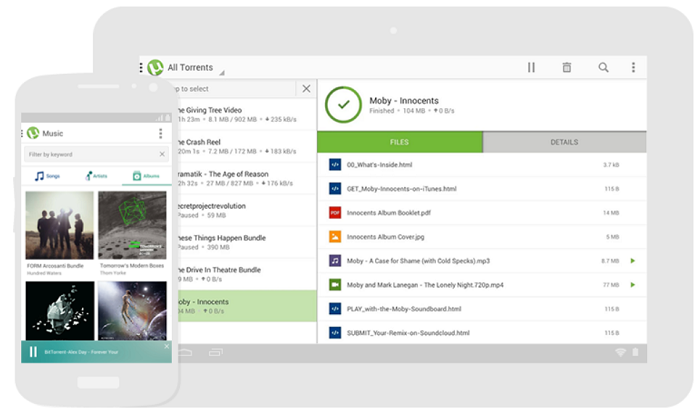
Task: Close the phone mini player with X
Action: click(x=167, y=346)
